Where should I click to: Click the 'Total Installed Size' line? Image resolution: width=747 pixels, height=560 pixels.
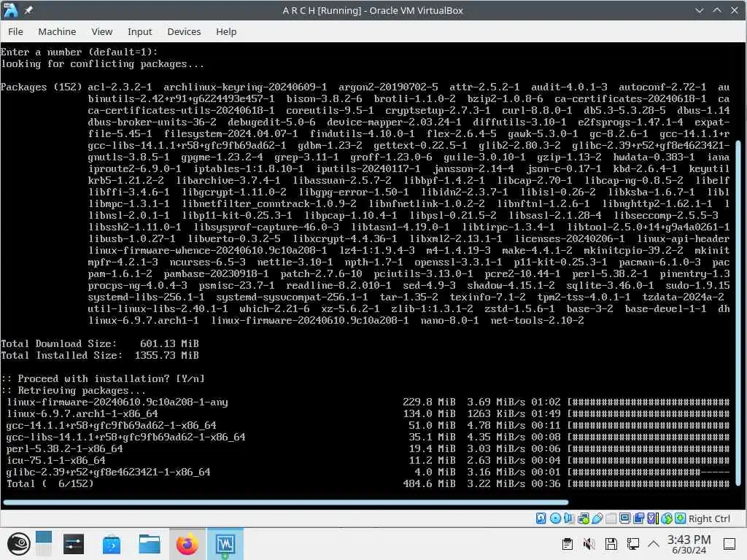100,355
